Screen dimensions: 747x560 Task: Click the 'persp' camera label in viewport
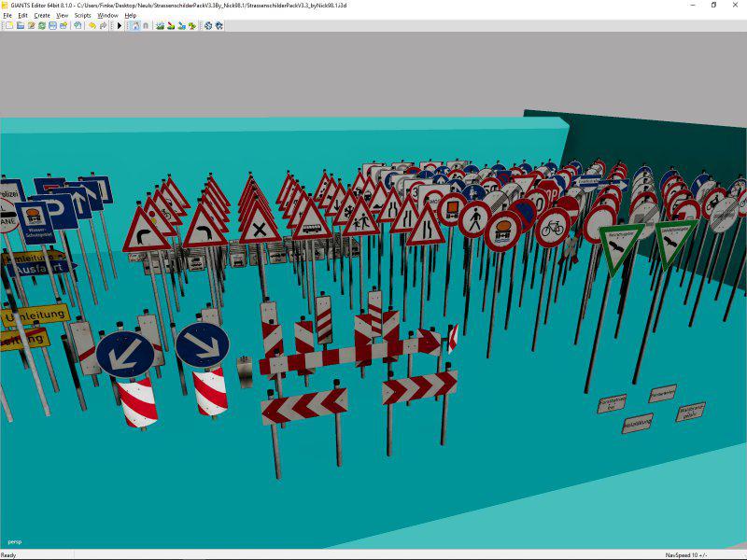[14, 541]
